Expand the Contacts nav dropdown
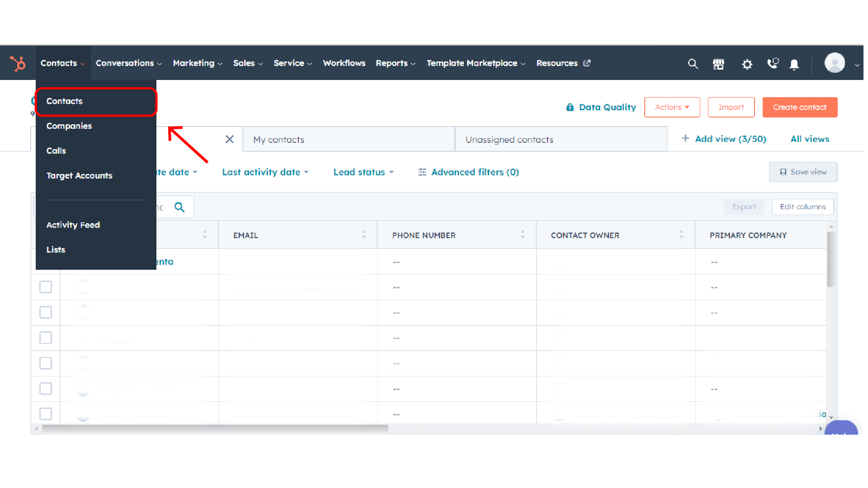 pos(63,63)
